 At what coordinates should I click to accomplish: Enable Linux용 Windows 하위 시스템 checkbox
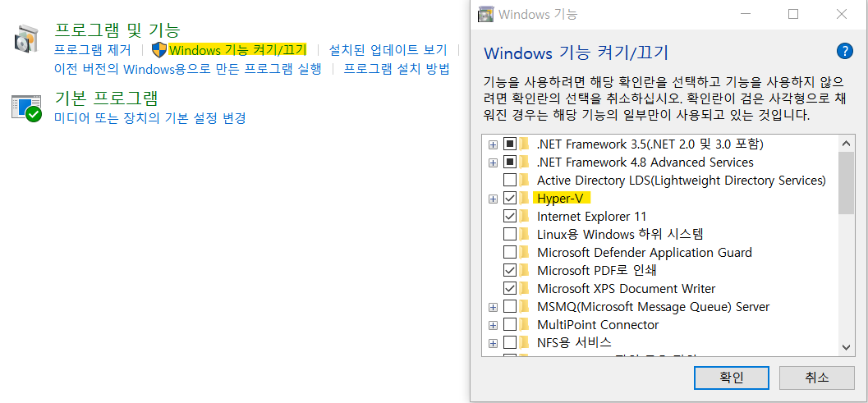(510, 234)
